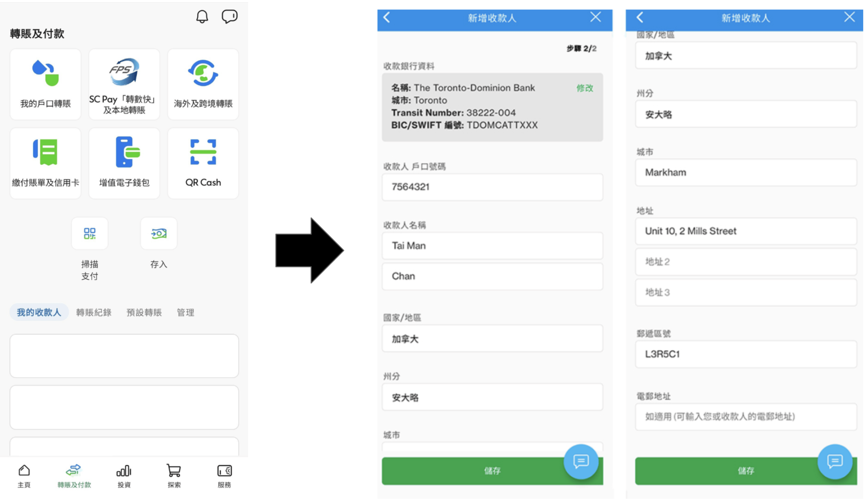Screen dimensions: 868x499
Task: Open 加拿大 country dropdown in right screen
Action: [x=746, y=56]
